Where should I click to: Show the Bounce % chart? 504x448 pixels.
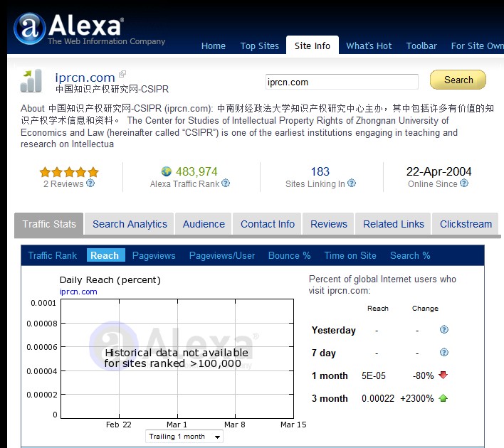(x=290, y=255)
